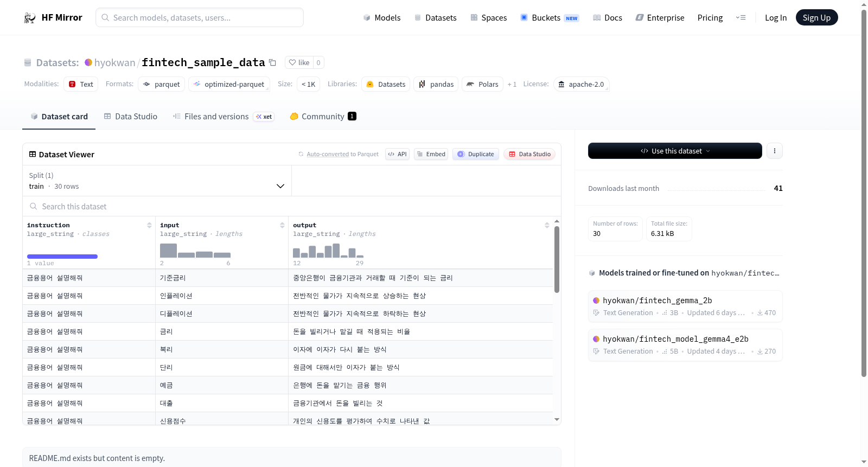This screenshot has width=868, height=467.
Task: Show the +1 additional libraries
Action: pyautogui.click(x=512, y=84)
